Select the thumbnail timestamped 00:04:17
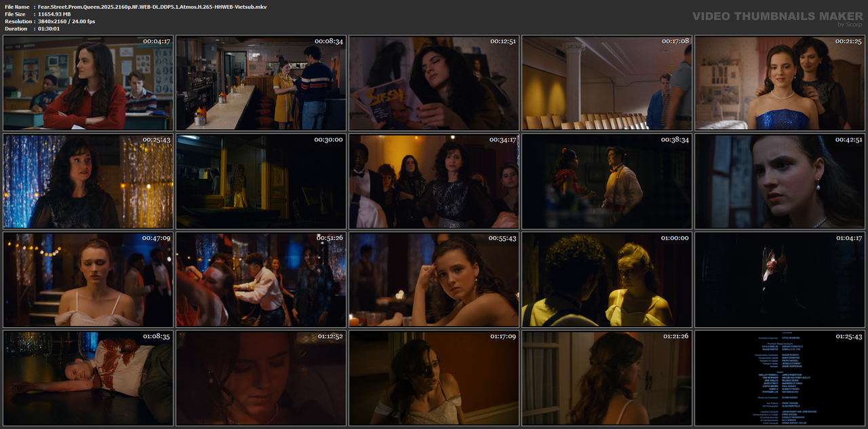The width and height of the screenshot is (868, 429). click(x=88, y=83)
